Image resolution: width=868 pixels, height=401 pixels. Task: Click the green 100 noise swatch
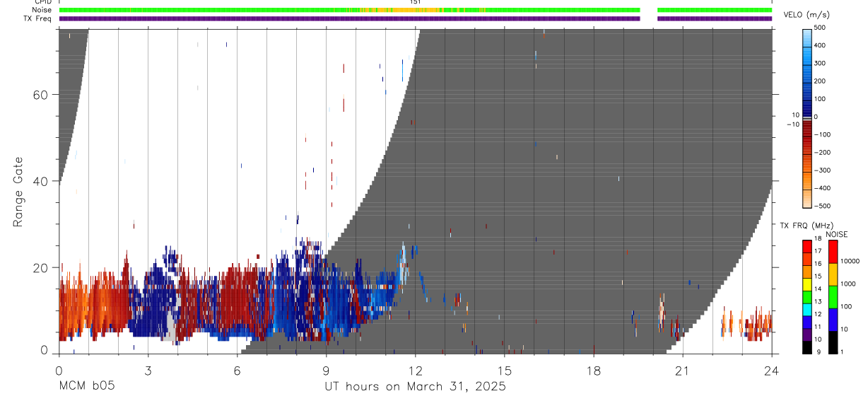pyautogui.click(x=833, y=297)
